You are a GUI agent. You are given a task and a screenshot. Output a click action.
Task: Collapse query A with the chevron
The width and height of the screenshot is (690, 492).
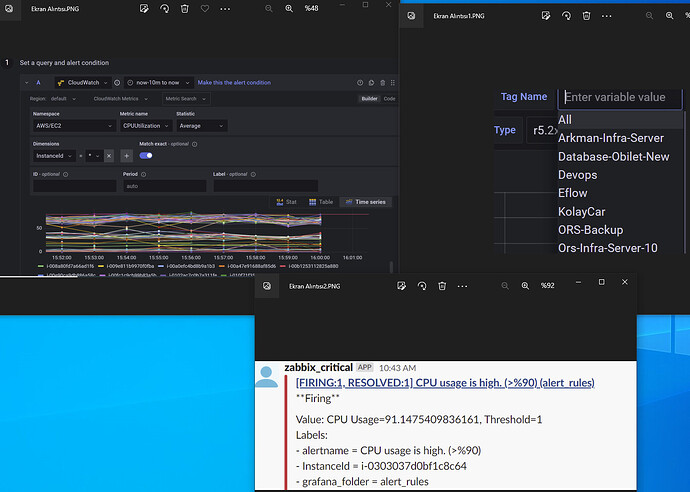click(26, 83)
